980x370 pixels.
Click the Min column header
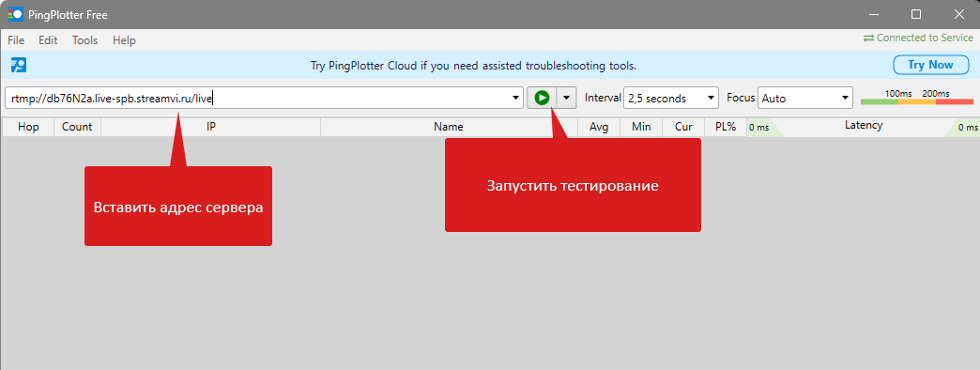641,127
